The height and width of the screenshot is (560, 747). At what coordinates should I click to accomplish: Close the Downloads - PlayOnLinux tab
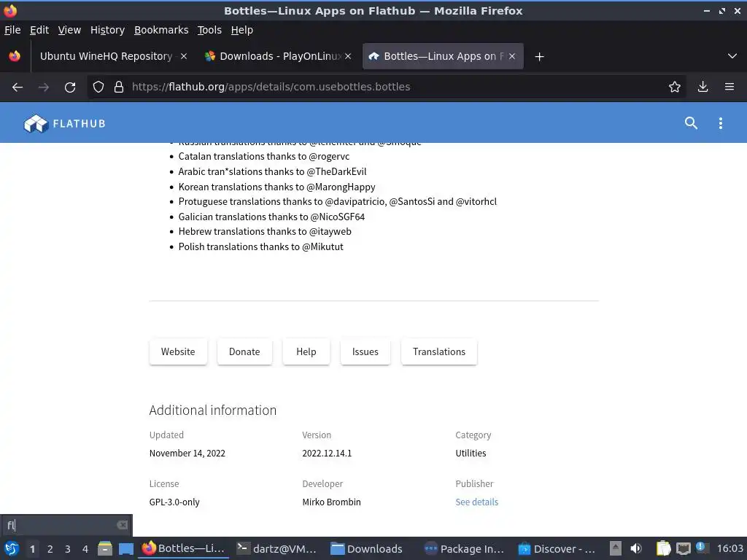point(348,56)
